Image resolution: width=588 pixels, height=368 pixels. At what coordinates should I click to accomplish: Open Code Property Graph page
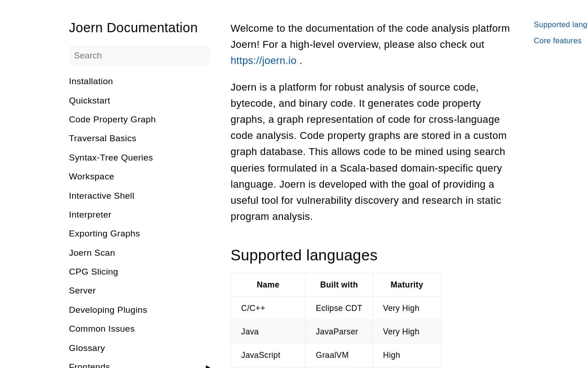click(x=112, y=120)
